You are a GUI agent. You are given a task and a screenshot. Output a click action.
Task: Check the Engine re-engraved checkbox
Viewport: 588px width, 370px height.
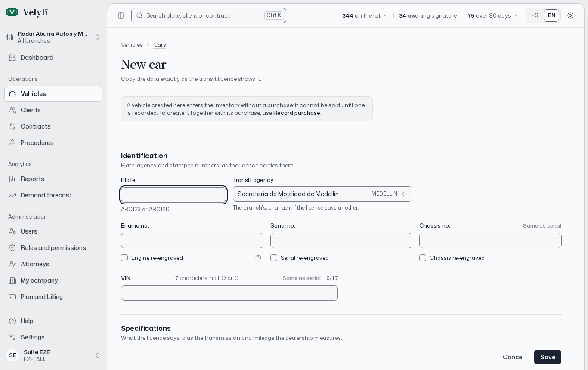124,258
